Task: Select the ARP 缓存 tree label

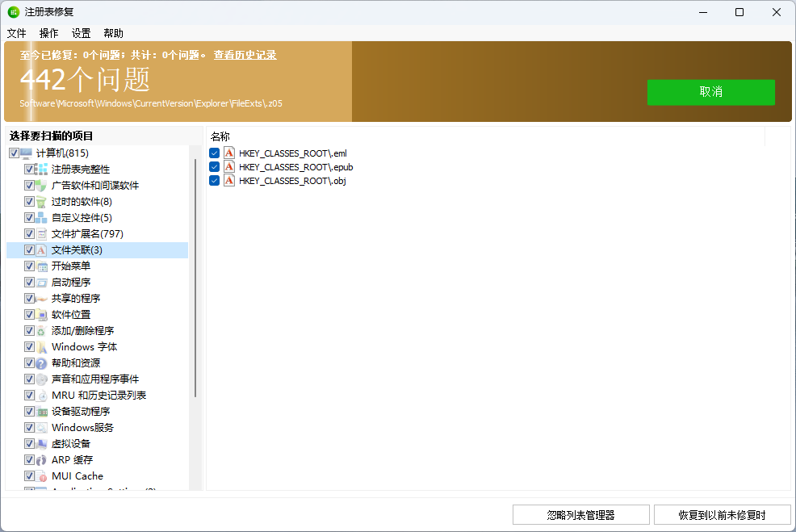Action: [x=72, y=460]
